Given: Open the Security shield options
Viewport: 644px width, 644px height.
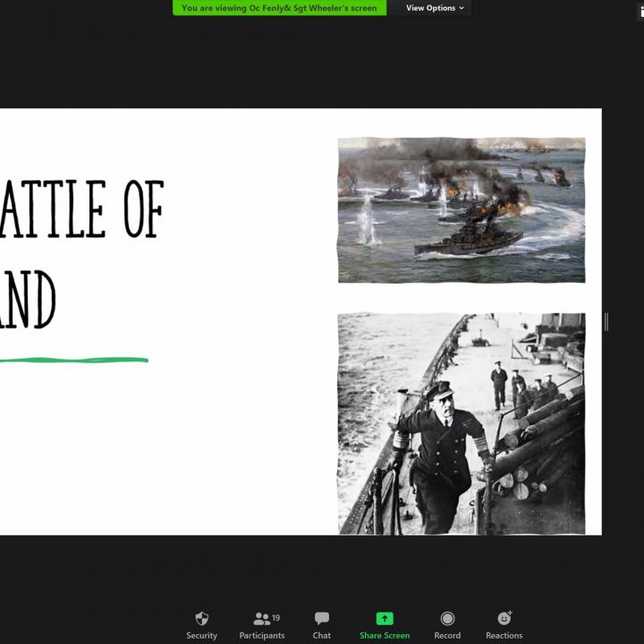Looking at the screenshot, I should [x=201, y=618].
